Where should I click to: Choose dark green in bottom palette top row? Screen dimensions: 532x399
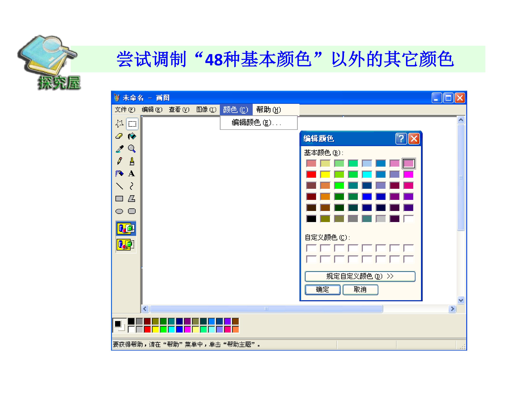coord(163,321)
